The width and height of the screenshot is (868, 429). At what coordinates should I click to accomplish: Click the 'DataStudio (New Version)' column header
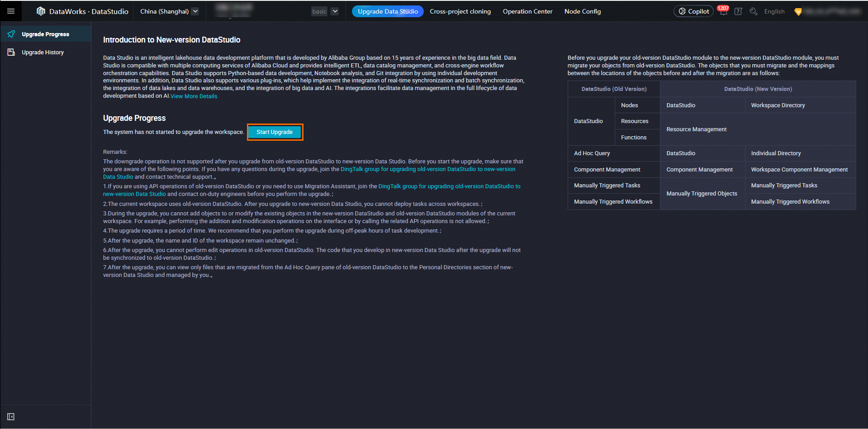click(x=758, y=89)
